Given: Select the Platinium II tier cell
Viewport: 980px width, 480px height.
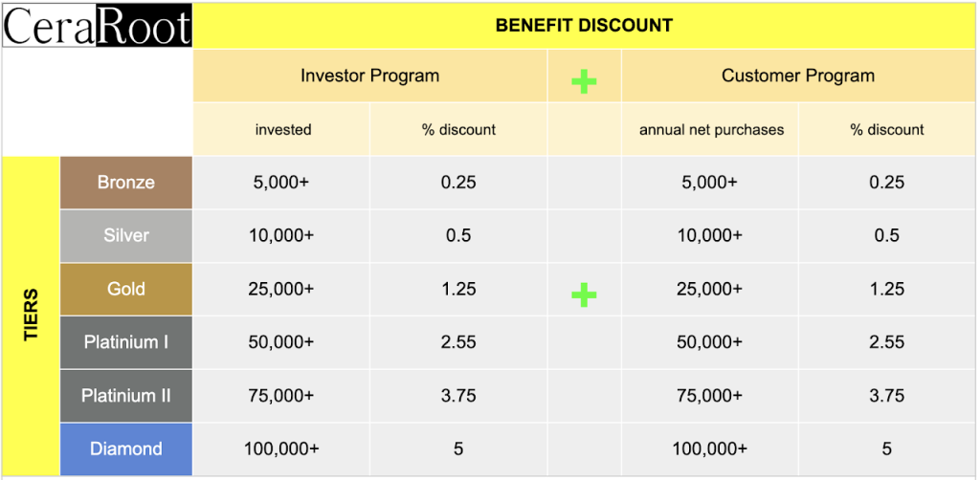Looking at the screenshot, I should click(126, 396).
